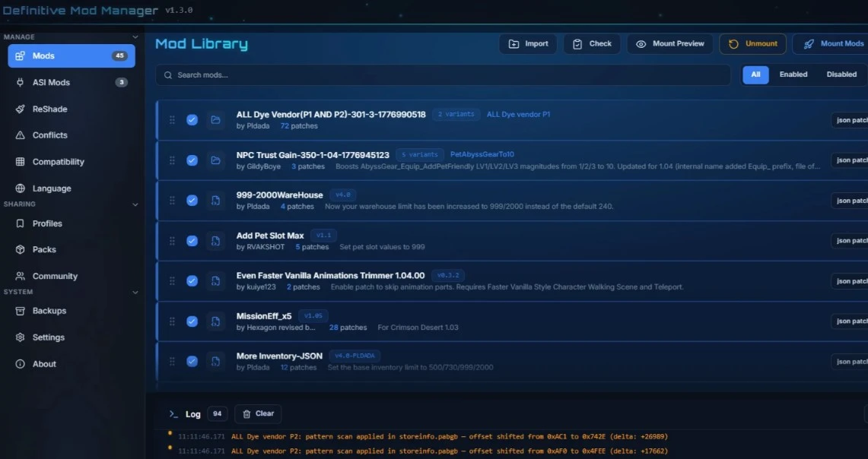Open Language settings in sidebar

click(72, 188)
